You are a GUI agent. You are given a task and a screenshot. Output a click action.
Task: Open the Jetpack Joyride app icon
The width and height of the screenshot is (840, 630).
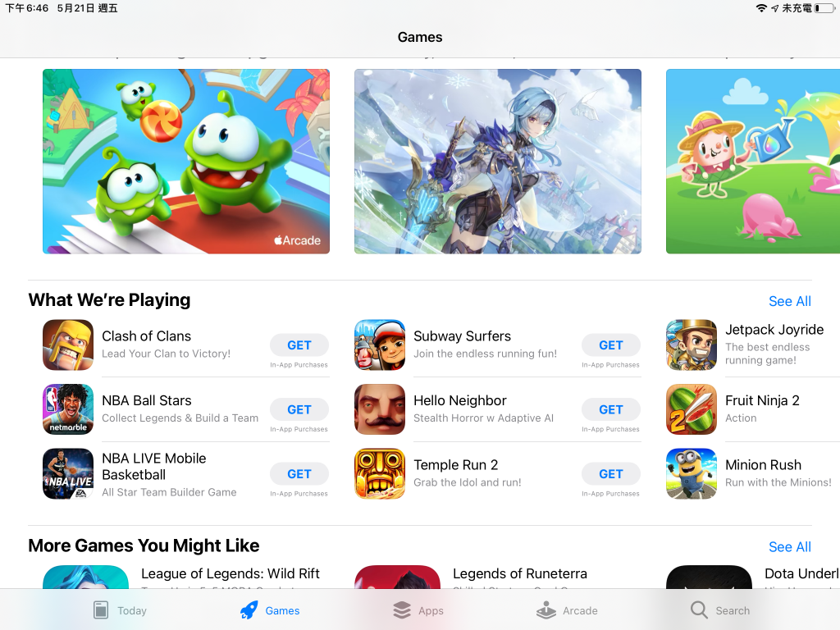(x=692, y=345)
